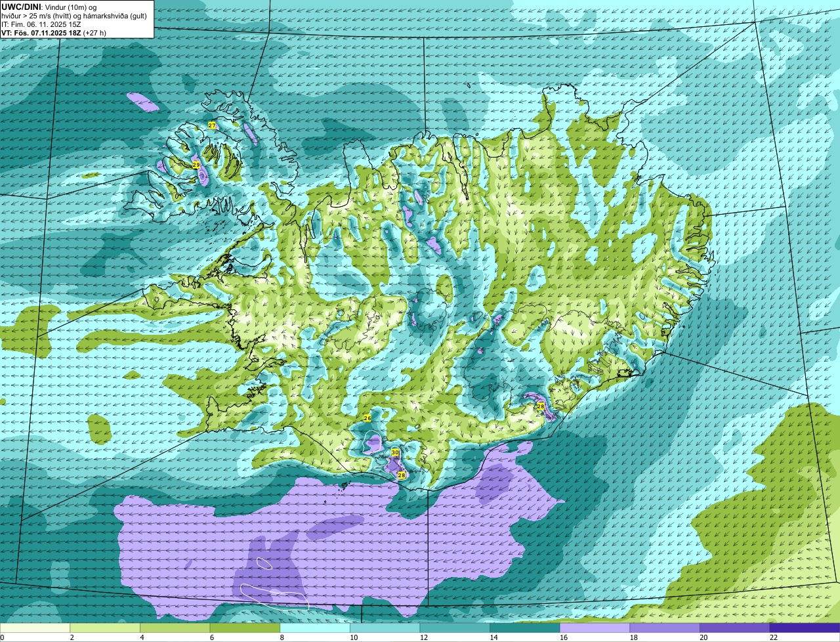Click the yellow 27 gust label
This screenshot has width=840, height=642.
pos(211,125)
